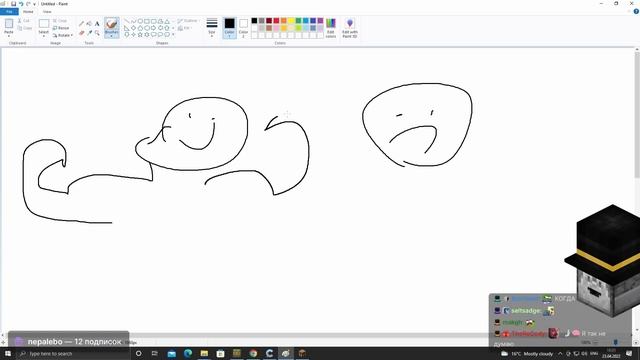The height and width of the screenshot is (360, 640).
Task: Click the Paste clipboard icon
Action: coord(9,24)
